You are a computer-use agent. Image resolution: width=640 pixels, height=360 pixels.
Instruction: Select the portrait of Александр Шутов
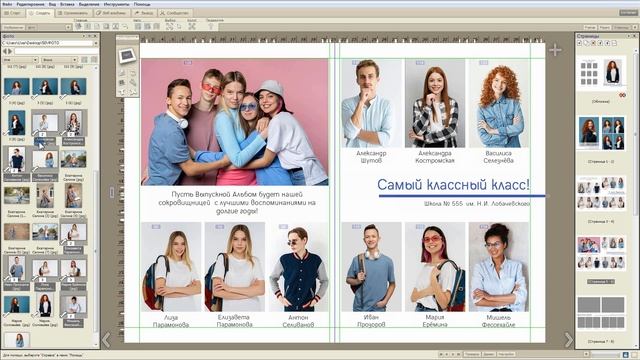(371, 104)
